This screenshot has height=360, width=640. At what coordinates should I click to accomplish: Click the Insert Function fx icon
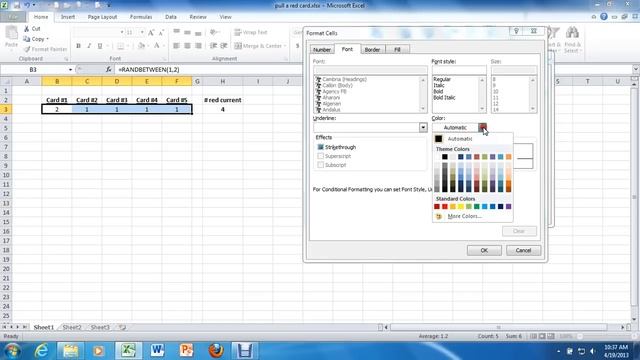point(109,69)
